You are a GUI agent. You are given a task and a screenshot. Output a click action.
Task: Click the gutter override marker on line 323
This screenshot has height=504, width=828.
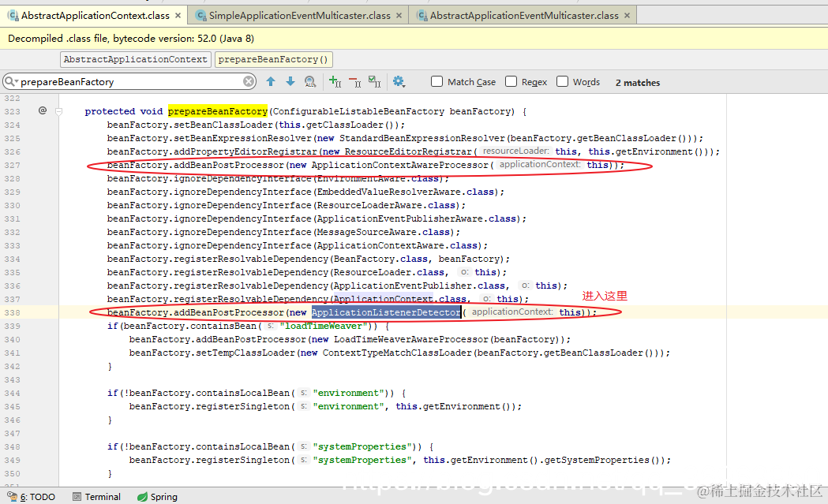tap(43, 110)
